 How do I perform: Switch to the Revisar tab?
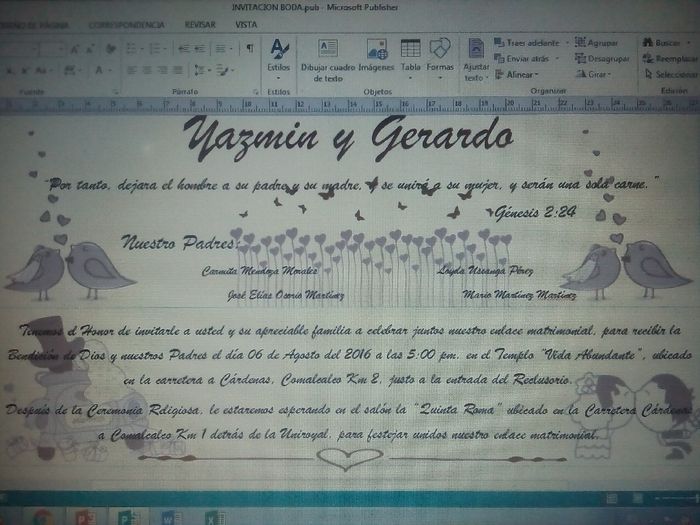point(200,25)
